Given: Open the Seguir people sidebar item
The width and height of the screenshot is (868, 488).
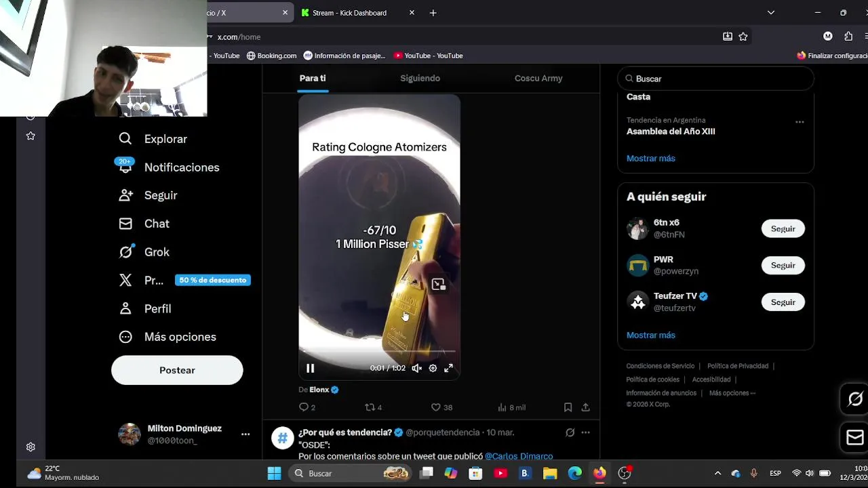Looking at the screenshot, I should tap(149, 195).
